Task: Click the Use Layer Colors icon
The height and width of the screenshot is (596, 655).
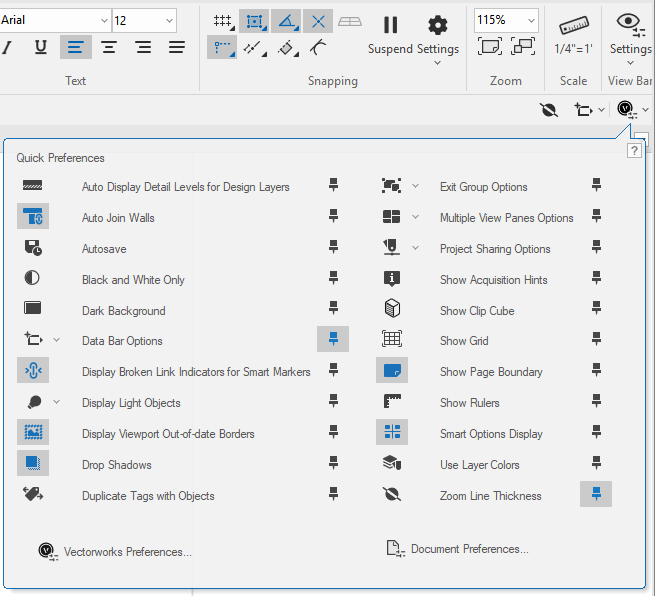Action: click(x=392, y=463)
